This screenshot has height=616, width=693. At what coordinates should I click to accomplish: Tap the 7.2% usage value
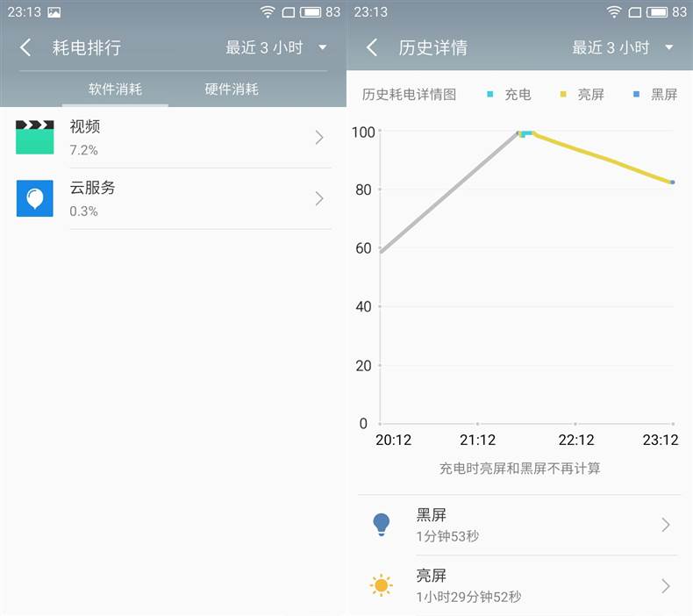pos(83,150)
